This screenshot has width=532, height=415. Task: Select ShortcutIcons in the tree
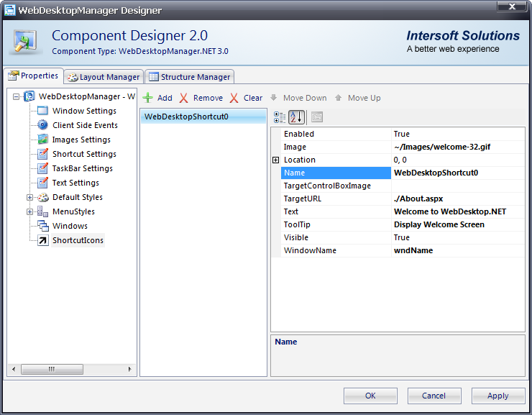point(78,240)
